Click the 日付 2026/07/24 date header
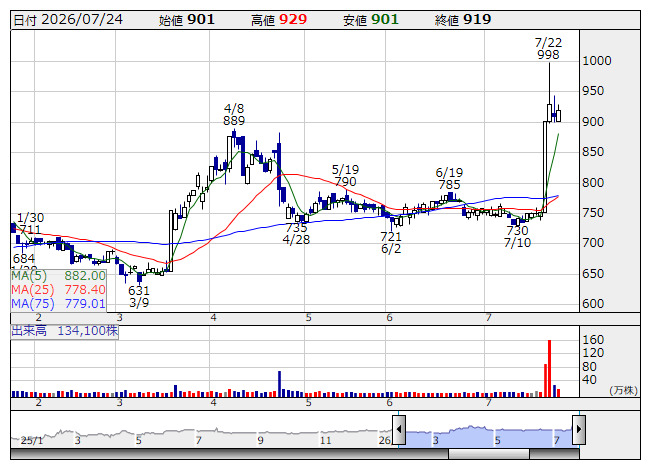The height and width of the screenshot is (470, 653). click(68, 20)
